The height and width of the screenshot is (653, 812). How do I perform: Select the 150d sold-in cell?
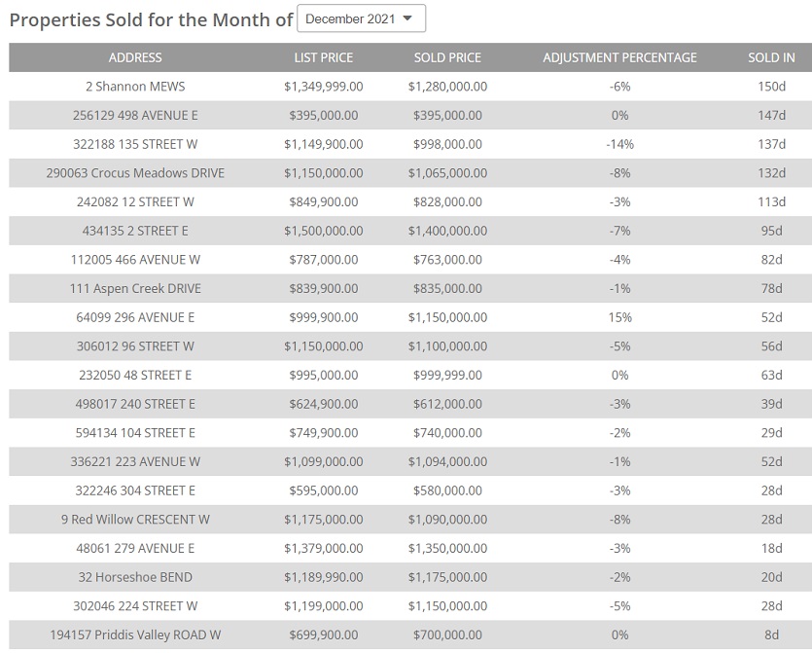771,87
